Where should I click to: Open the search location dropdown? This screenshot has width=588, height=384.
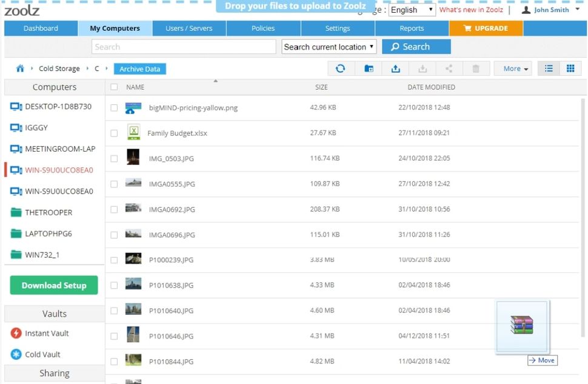[329, 46]
